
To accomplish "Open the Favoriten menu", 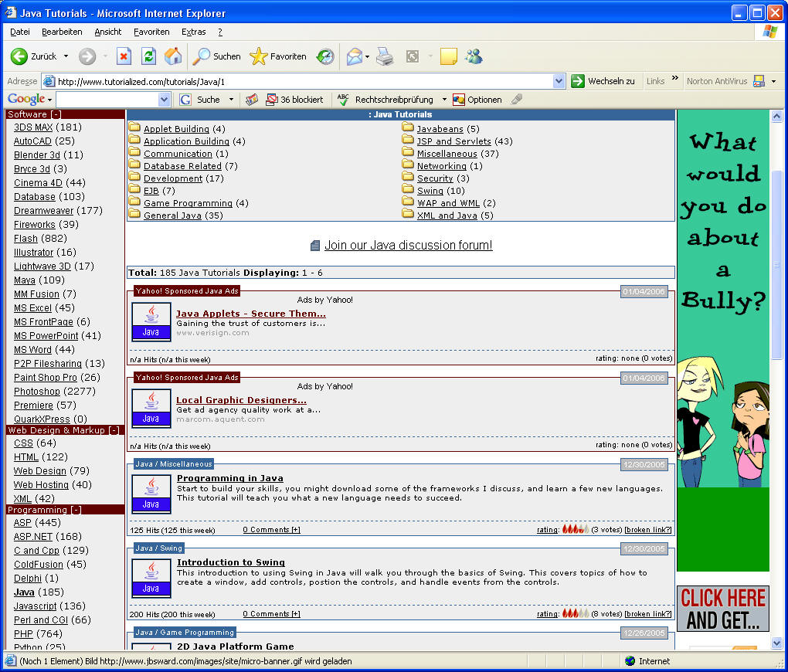I will pyautogui.click(x=151, y=32).
